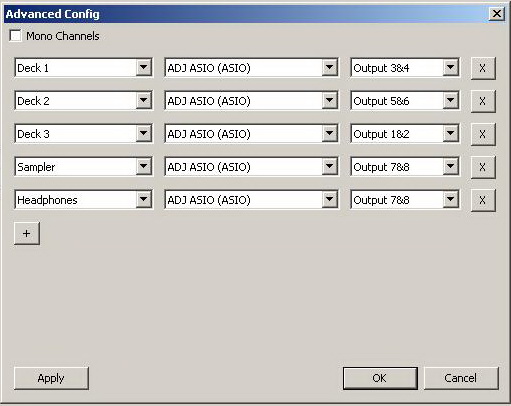The height and width of the screenshot is (406, 511).
Task: Delete the Sampler routing row
Action: [483, 167]
